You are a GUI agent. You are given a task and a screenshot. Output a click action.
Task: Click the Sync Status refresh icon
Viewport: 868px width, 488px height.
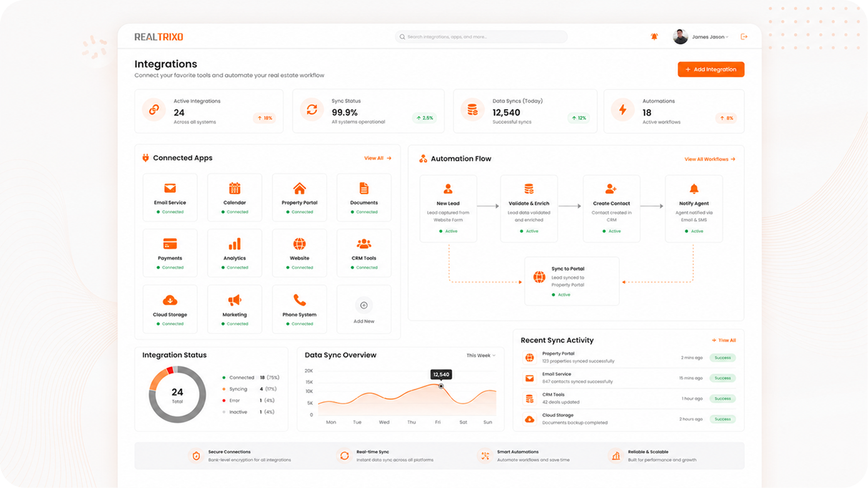[x=312, y=110]
